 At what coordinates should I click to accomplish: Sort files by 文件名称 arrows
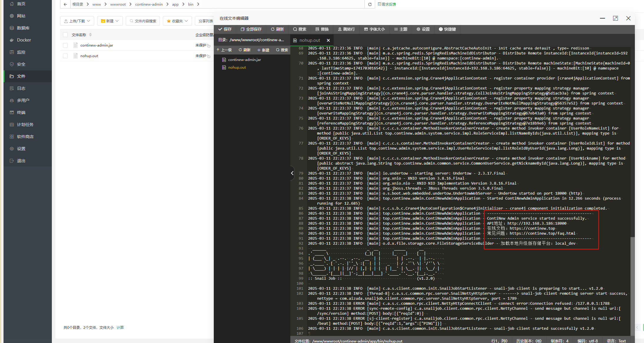(x=90, y=35)
